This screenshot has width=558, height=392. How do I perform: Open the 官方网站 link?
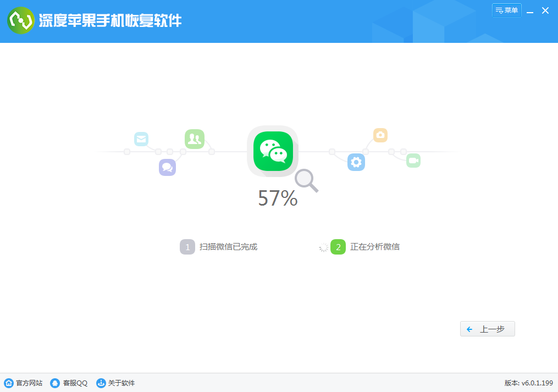click(x=23, y=383)
